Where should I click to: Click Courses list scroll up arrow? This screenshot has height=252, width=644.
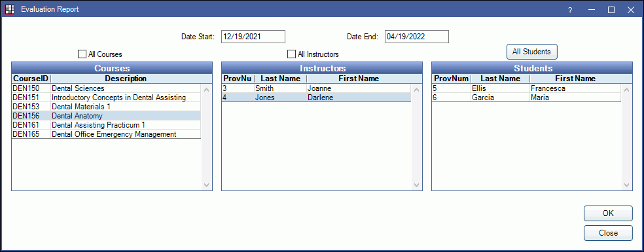[207, 89]
